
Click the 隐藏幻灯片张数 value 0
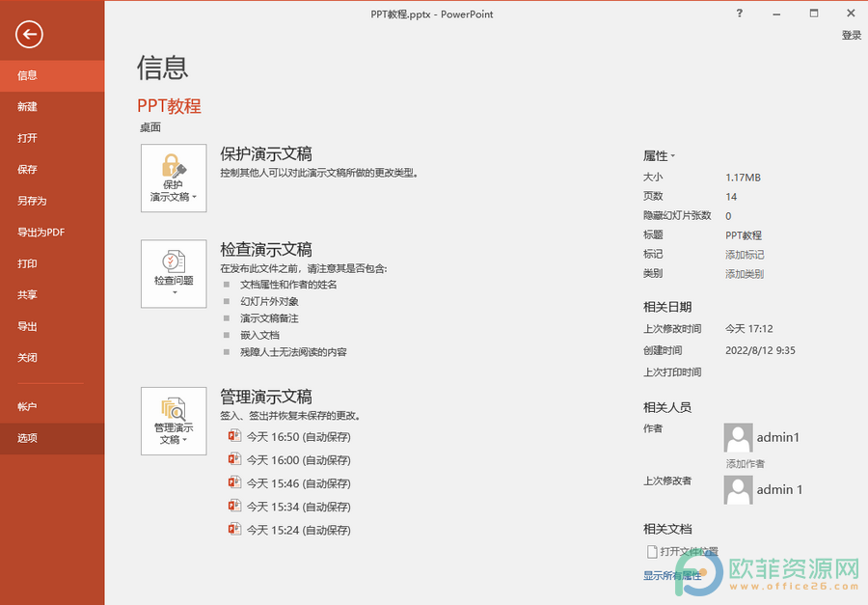pos(728,216)
